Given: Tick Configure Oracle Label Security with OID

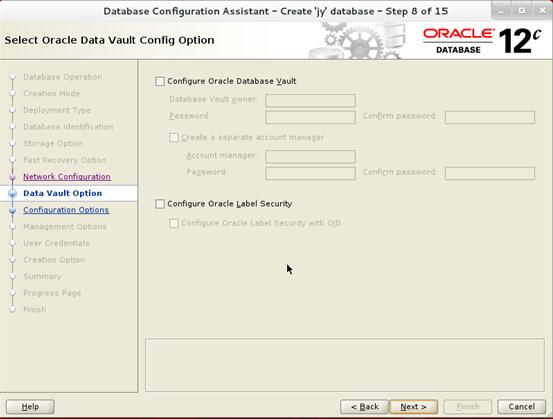Looking at the screenshot, I should [174, 223].
